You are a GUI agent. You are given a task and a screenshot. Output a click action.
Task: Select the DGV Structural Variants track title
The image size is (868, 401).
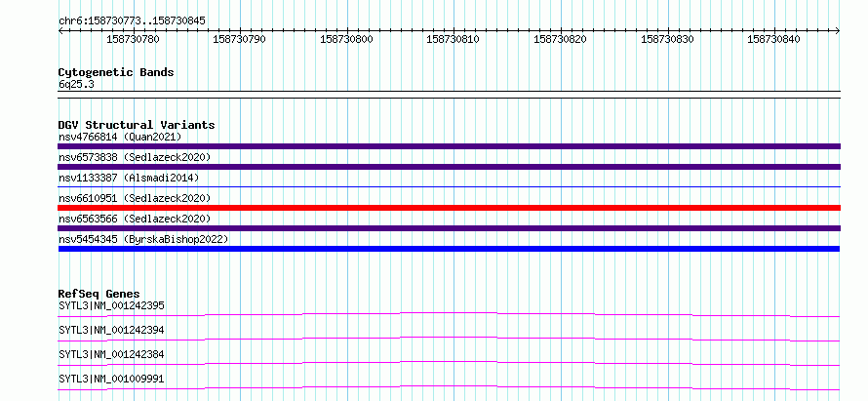pyautogui.click(x=137, y=125)
